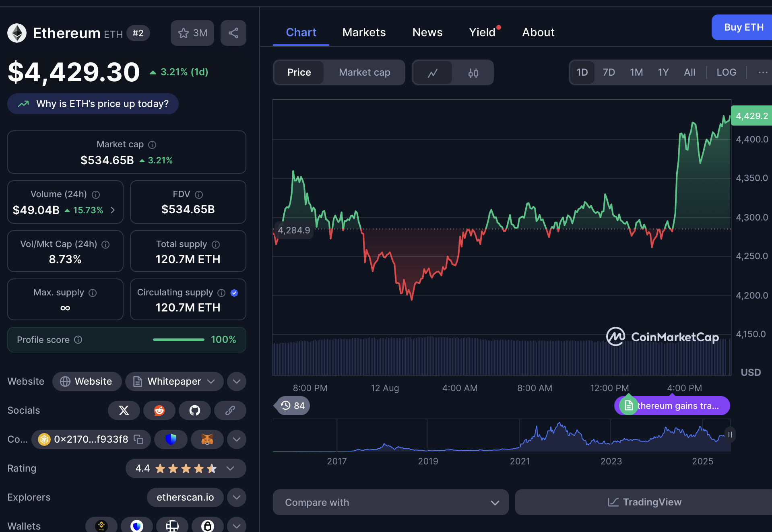772x532 pixels.
Task: Expand more Wallets chevron
Action: tap(237, 526)
